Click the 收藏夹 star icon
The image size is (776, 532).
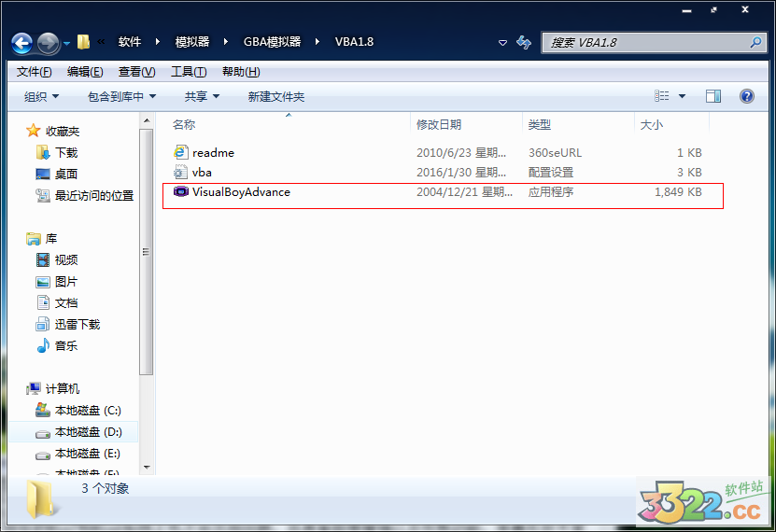coord(34,131)
